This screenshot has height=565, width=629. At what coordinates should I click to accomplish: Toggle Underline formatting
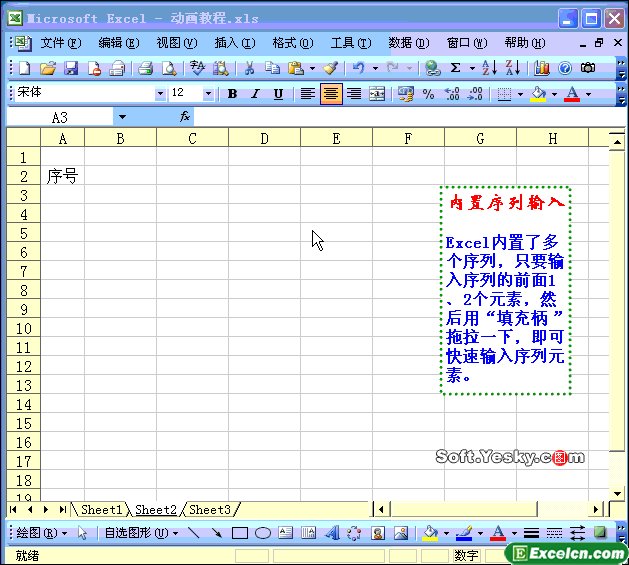click(278, 94)
